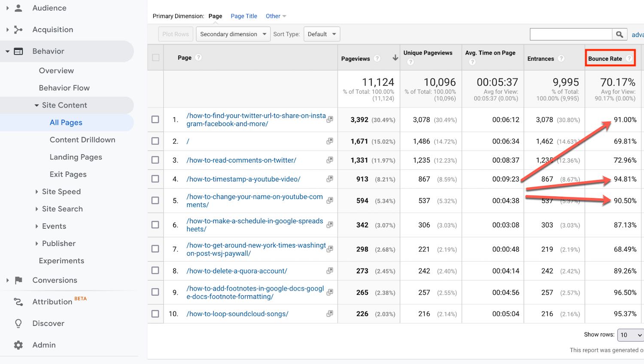Open read-comments-on-twitter row external link icon
Viewport: 644px width, 364px height.
pos(330,160)
